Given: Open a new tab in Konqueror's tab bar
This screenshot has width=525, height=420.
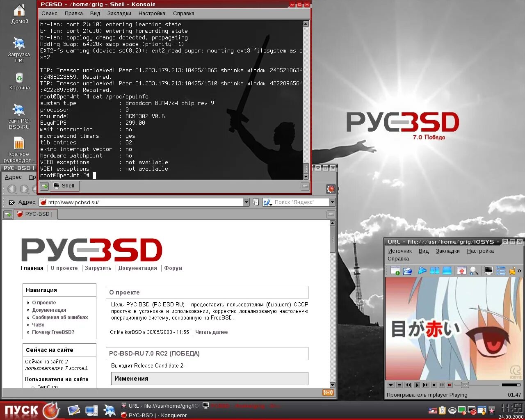Looking at the screenshot, I should click(x=8, y=214).
